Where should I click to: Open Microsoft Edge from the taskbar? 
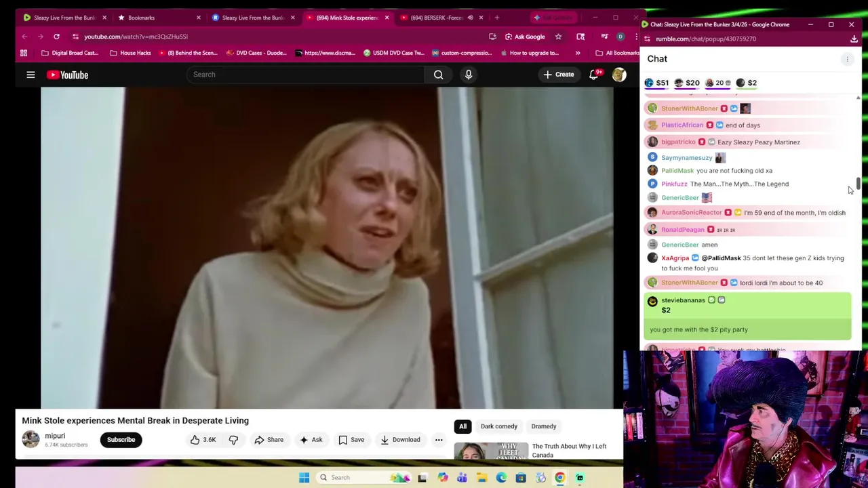[501, 478]
